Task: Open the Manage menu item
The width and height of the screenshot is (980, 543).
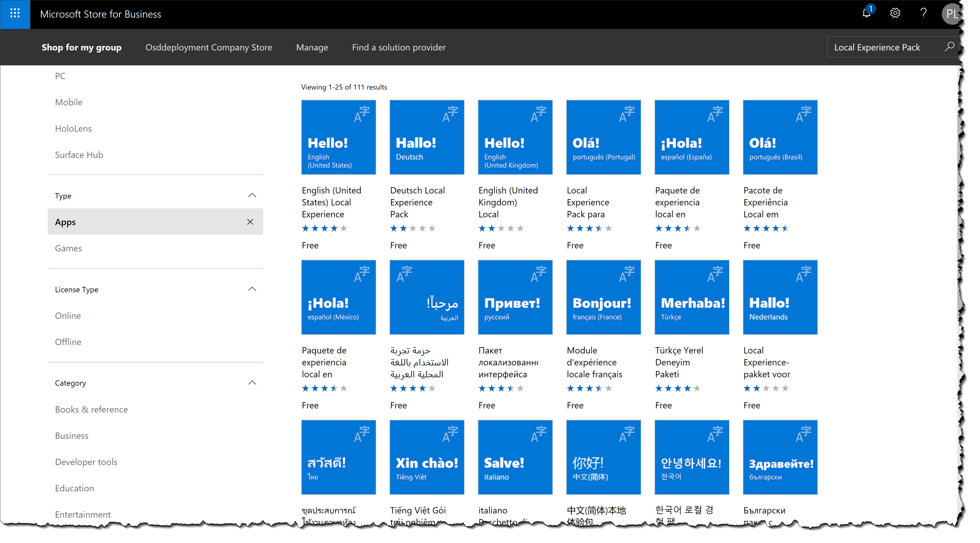Action: click(x=312, y=47)
